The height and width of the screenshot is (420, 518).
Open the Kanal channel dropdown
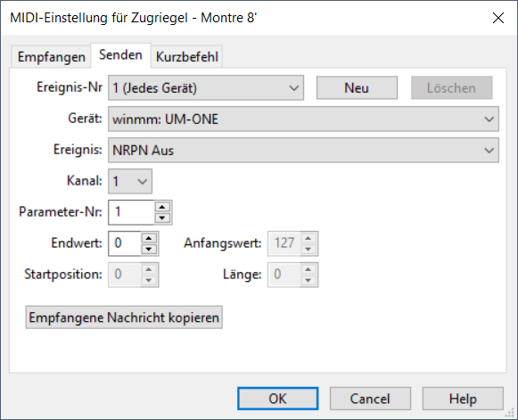(130, 181)
